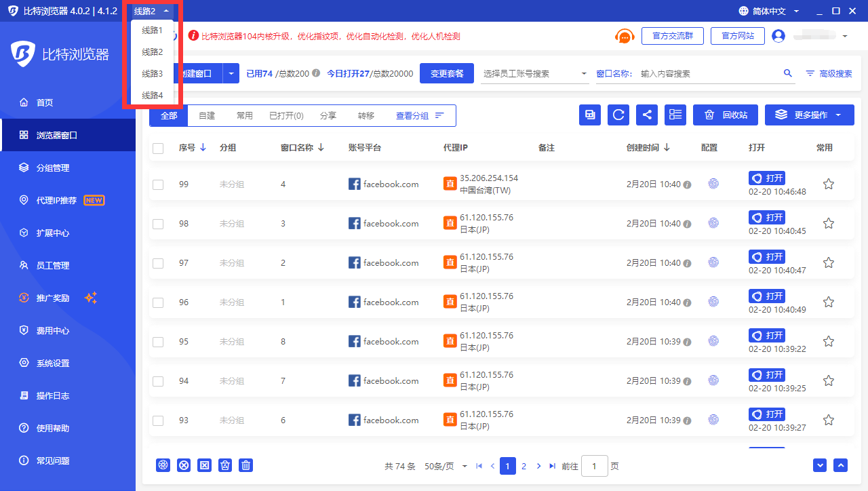Click the fingerprint config icon for row 99

coord(713,184)
